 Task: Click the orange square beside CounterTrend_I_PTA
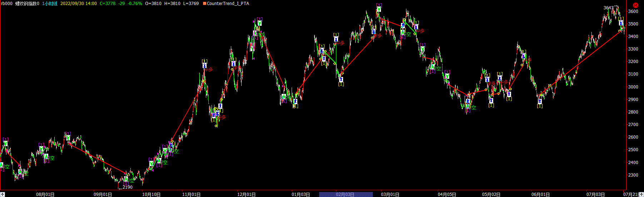pyautogui.click(x=204, y=4)
